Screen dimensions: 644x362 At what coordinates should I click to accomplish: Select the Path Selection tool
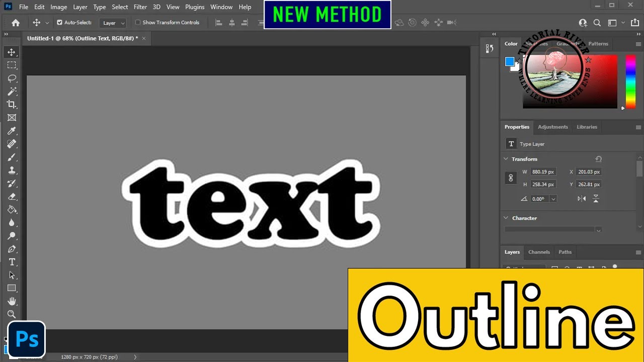pyautogui.click(x=12, y=275)
